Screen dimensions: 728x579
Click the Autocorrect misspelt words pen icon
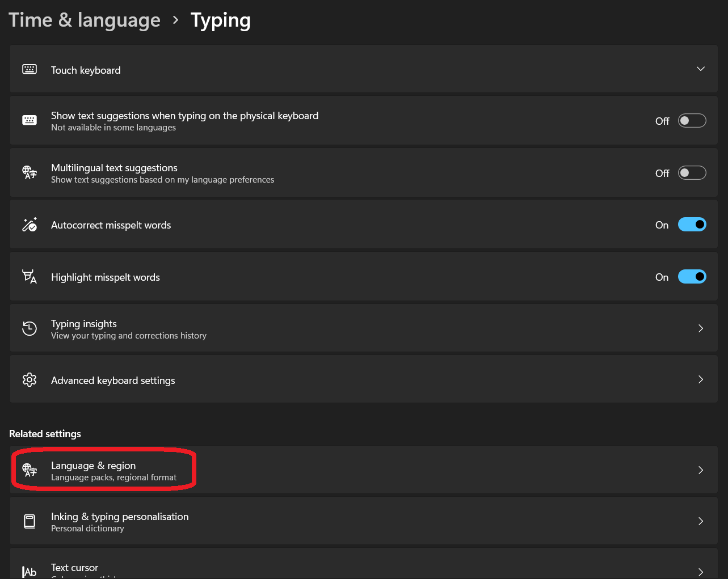(x=30, y=225)
